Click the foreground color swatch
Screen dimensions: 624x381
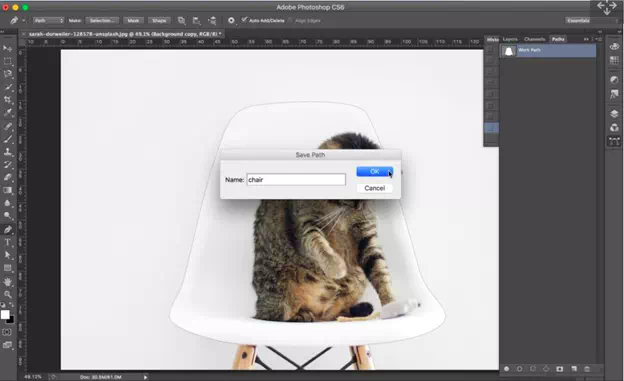(5, 315)
